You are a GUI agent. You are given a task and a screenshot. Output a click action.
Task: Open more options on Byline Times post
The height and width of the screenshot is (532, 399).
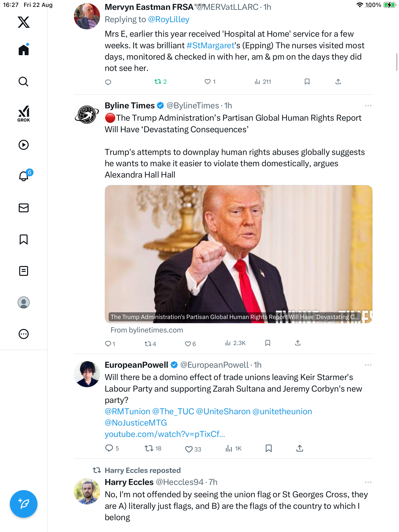(368, 106)
